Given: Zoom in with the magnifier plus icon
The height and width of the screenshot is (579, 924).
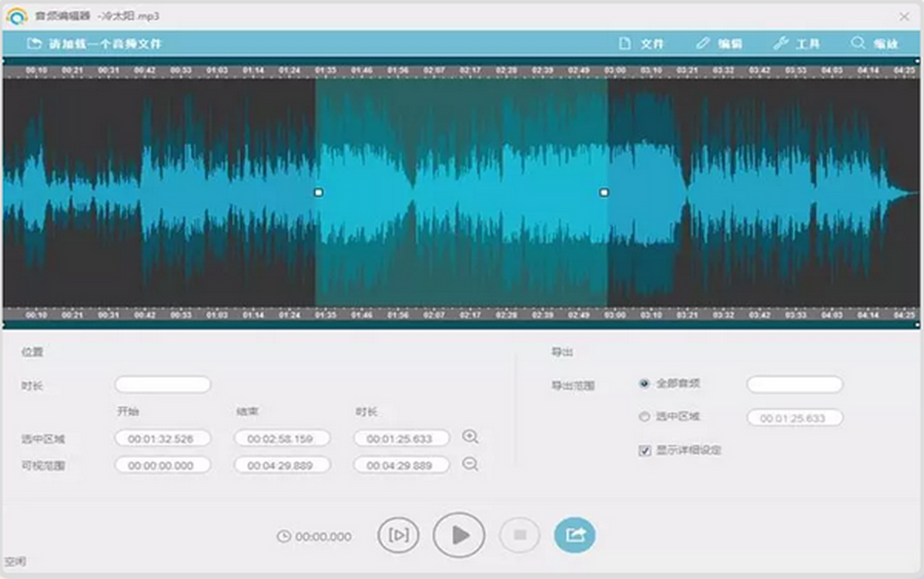Looking at the screenshot, I should [470, 437].
